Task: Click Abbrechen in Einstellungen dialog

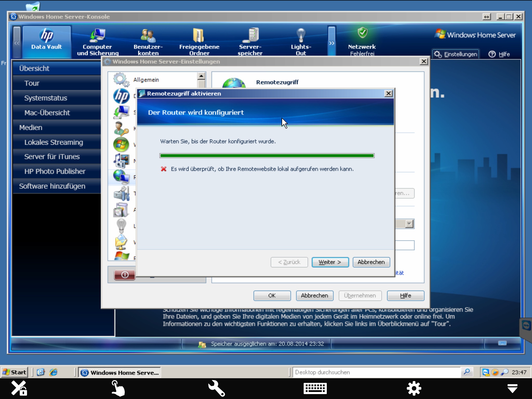Action: [315, 296]
